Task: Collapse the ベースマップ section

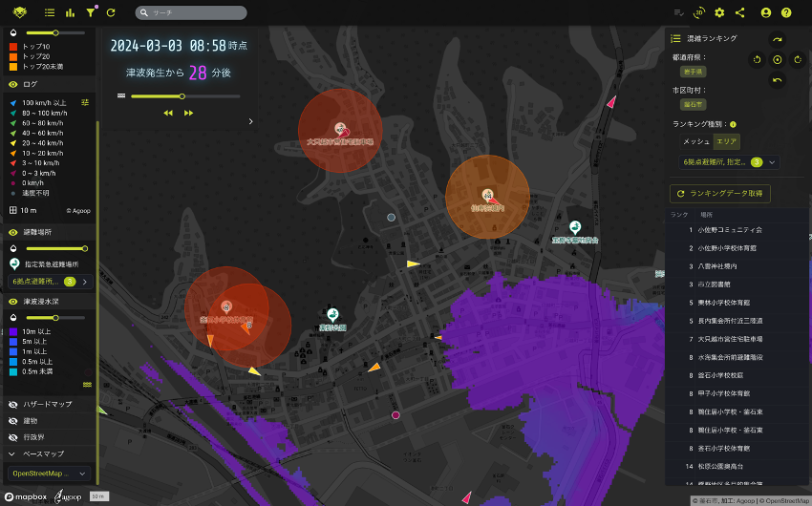Action: click(x=12, y=453)
